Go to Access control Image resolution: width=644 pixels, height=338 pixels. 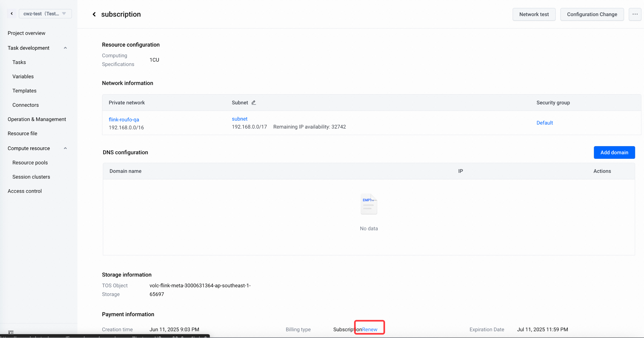(x=25, y=191)
